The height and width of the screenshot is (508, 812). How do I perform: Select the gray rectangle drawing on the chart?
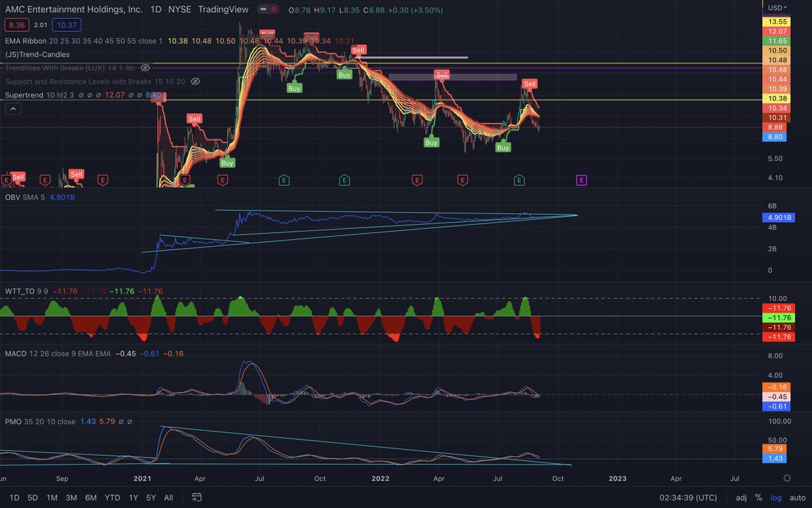(452, 77)
